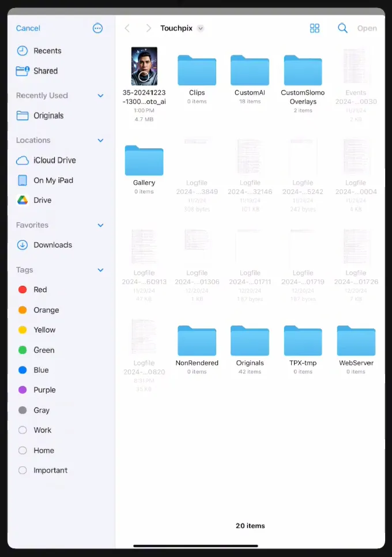The image size is (392, 557).
Task: Open the CustomSlomo Overlays folder
Action: [x=303, y=70]
